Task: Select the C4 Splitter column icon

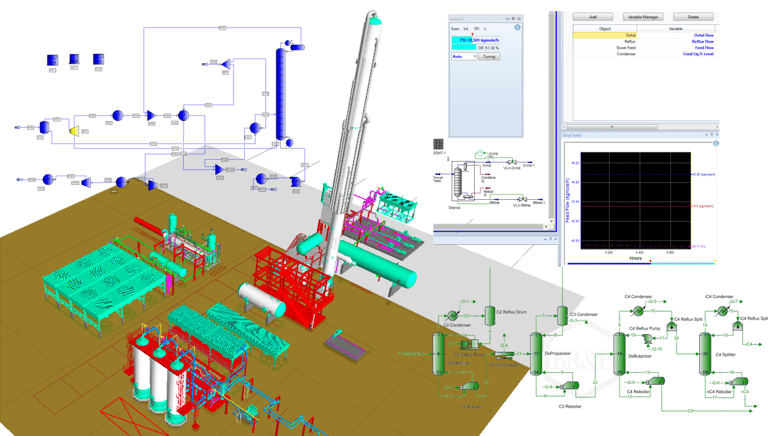Action: pyautogui.click(x=705, y=354)
